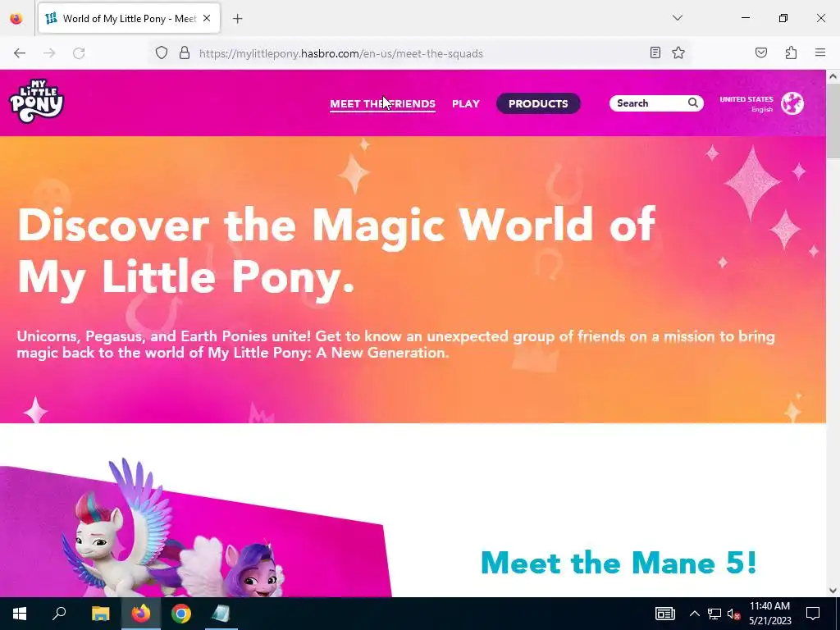Switch to Firefox in the taskbar
The height and width of the screenshot is (630, 840).
pyautogui.click(x=141, y=614)
